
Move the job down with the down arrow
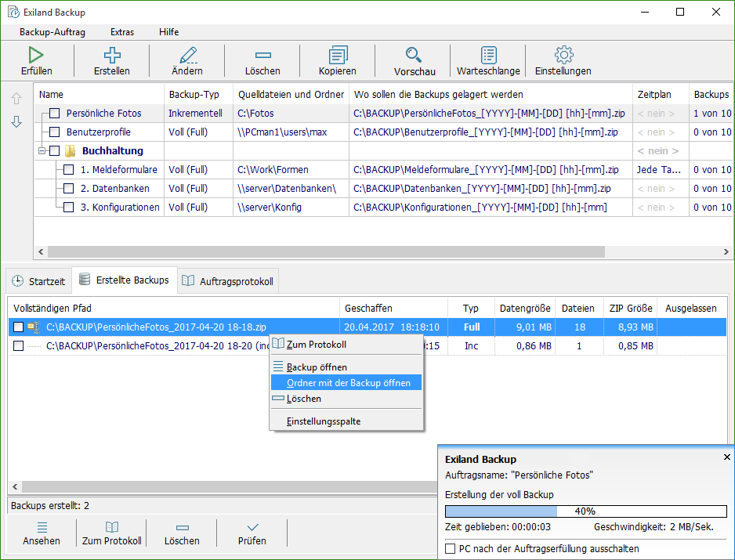[x=16, y=122]
